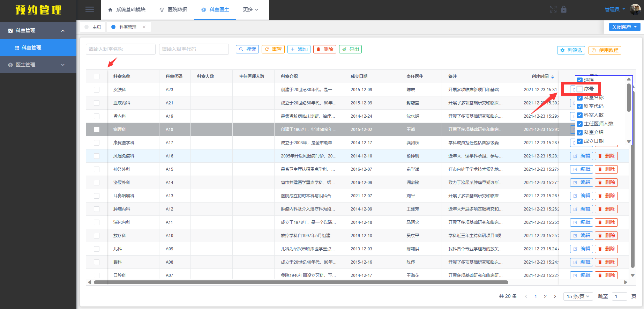Viewport: 644px width, 309px height.
Task: Close the 科室管理 tab with X
Action: pos(144,27)
